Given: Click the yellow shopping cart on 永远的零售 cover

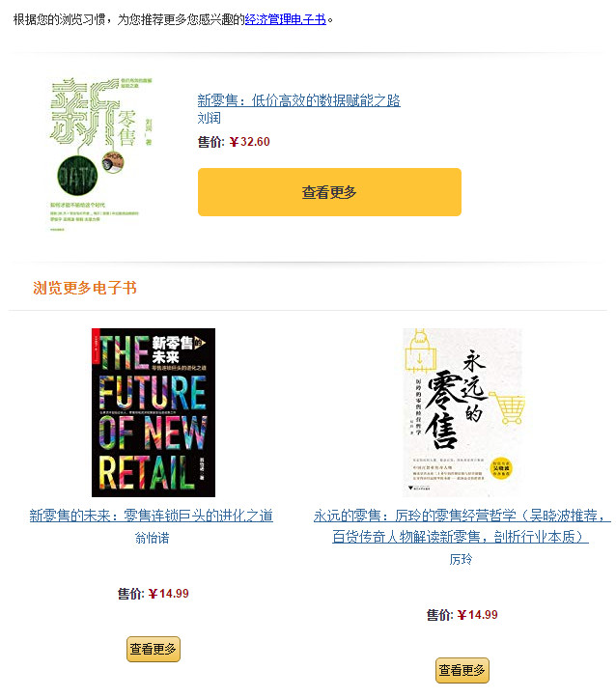Looking at the screenshot, I should 508,406.
